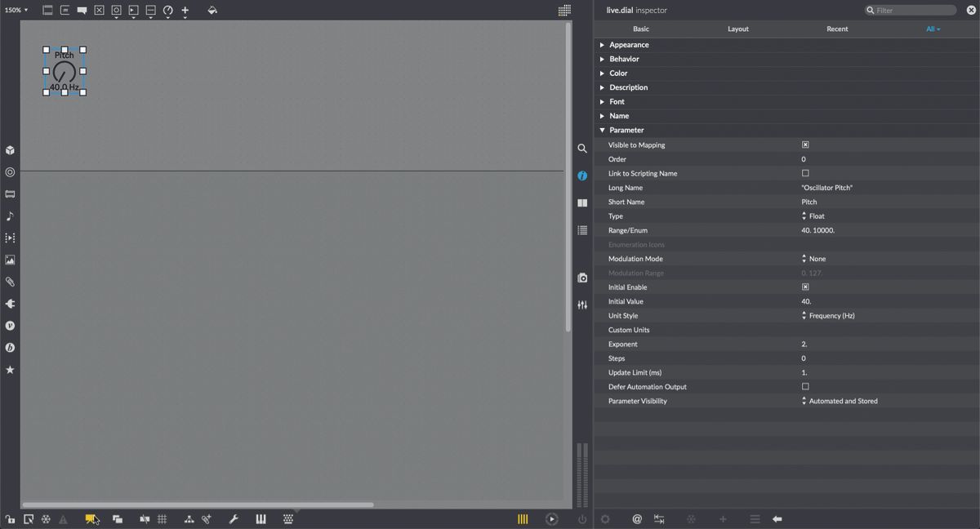The width and height of the screenshot is (980, 529).
Task: Click the back arrow at inspector bottom
Action: click(777, 519)
